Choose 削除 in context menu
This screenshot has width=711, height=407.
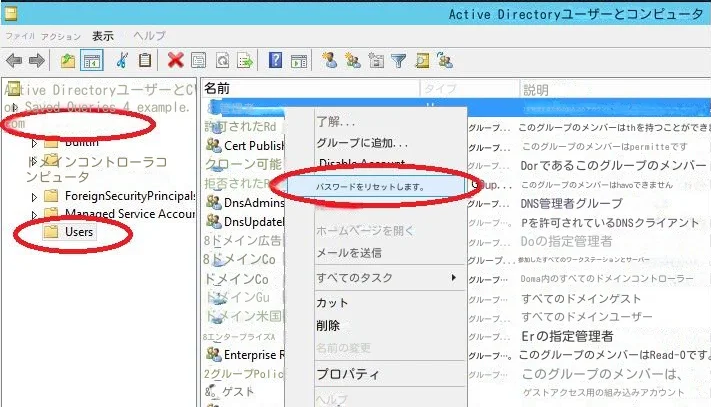(x=328, y=325)
